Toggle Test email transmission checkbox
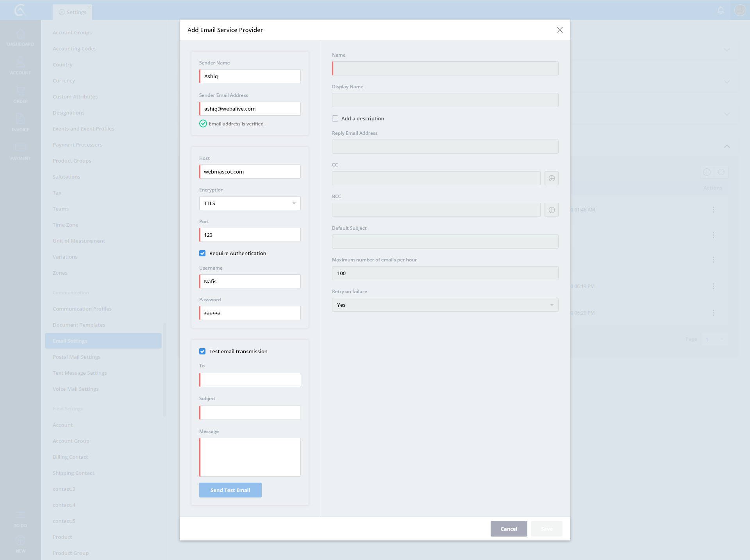 click(x=202, y=351)
